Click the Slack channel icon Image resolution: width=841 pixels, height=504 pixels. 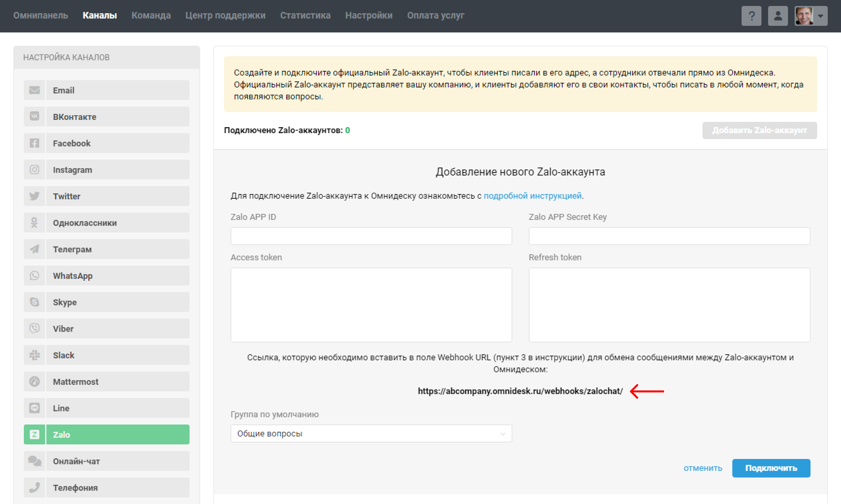coord(34,355)
